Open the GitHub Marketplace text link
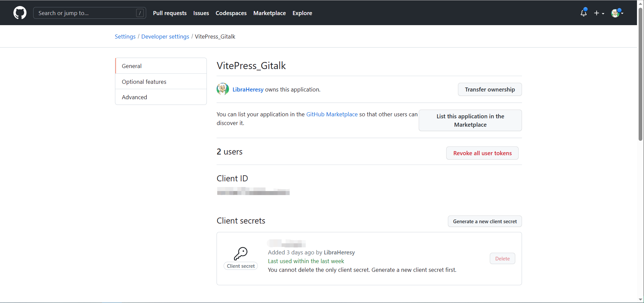The height and width of the screenshot is (303, 644). point(332,114)
